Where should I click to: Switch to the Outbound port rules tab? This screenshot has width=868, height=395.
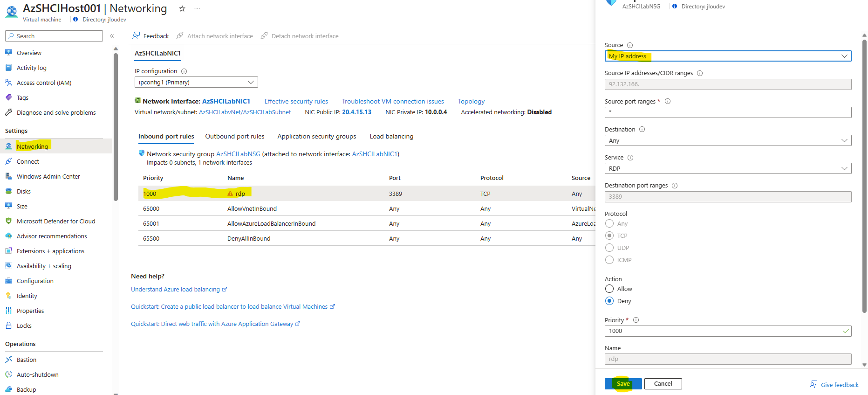(235, 136)
